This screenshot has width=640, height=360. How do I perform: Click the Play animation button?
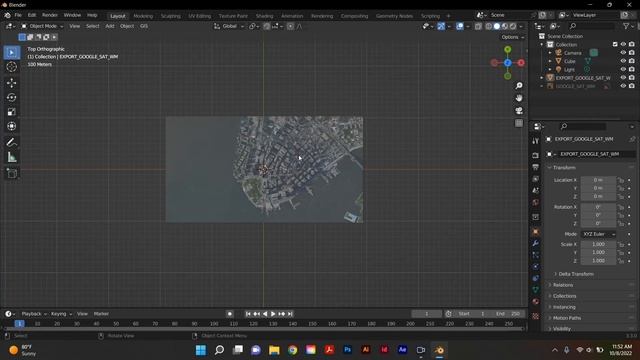point(273,314)
